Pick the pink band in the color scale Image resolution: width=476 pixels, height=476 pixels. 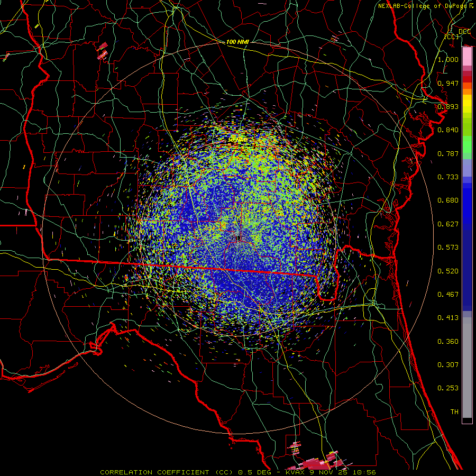467,57
